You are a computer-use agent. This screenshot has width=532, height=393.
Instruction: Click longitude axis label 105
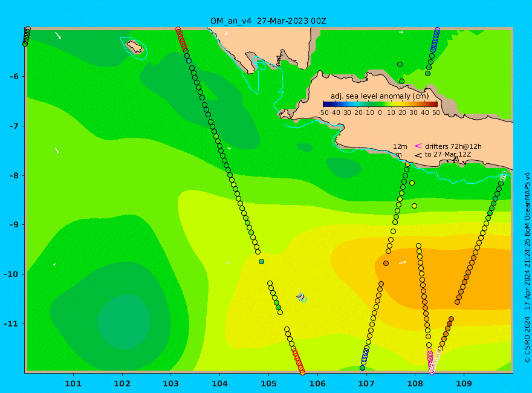(x=268, y=384)
